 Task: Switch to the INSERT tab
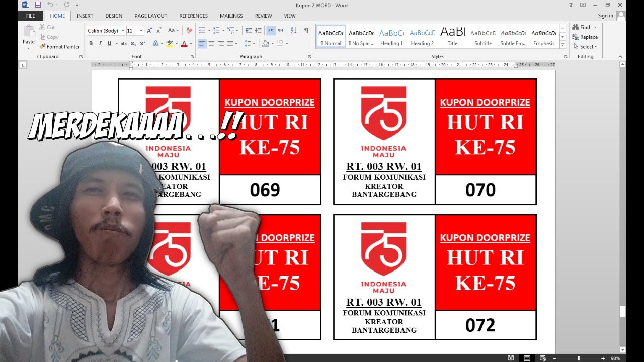point(85,16)
